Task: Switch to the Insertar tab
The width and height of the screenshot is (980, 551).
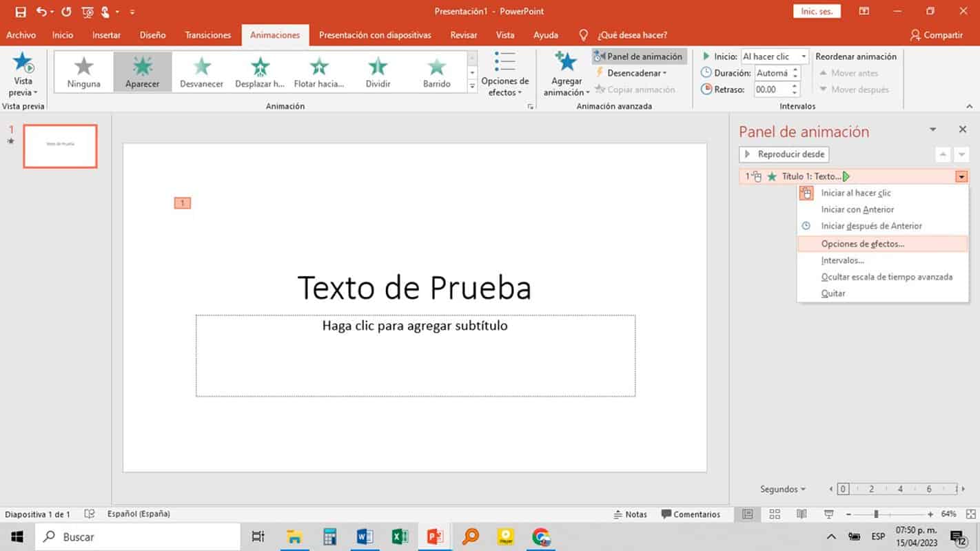Action: point(106,35)
